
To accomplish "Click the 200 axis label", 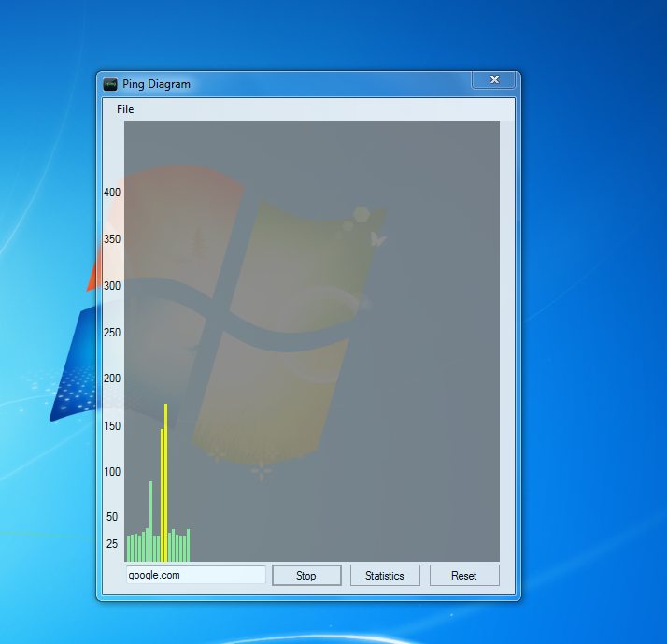I will pyautogui.click(x=112, y=379).
